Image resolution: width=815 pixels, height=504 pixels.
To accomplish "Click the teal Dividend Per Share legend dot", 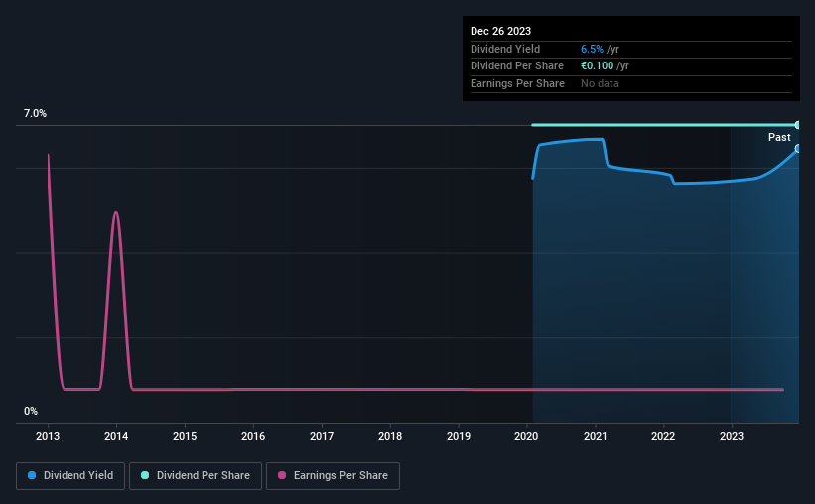I will (x=145, y=475).
